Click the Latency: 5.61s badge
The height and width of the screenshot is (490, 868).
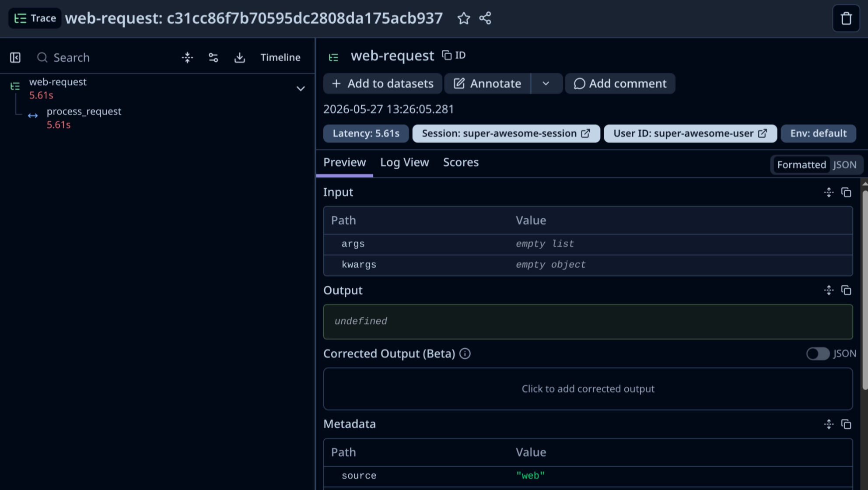[366, 133]
